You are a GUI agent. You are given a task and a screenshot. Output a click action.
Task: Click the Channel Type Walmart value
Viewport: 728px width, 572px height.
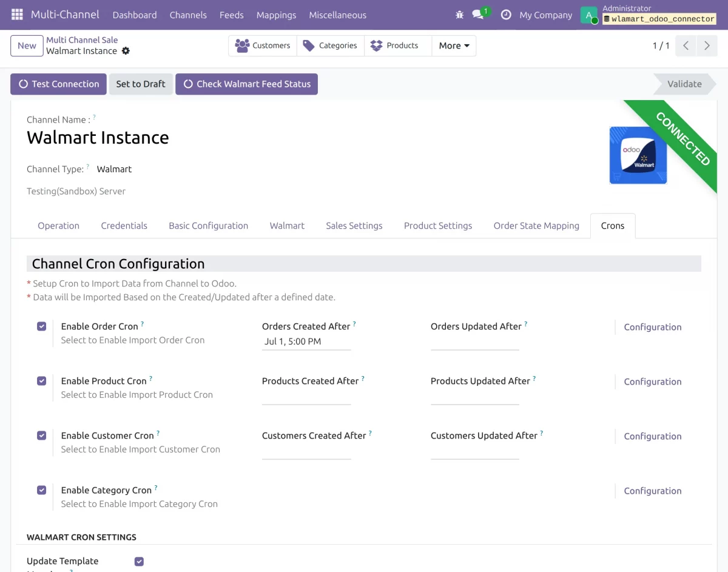(114, 169)
